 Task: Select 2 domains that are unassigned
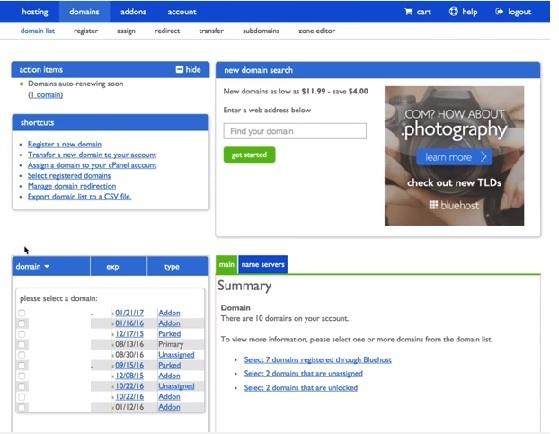click(x=303, y=373)
